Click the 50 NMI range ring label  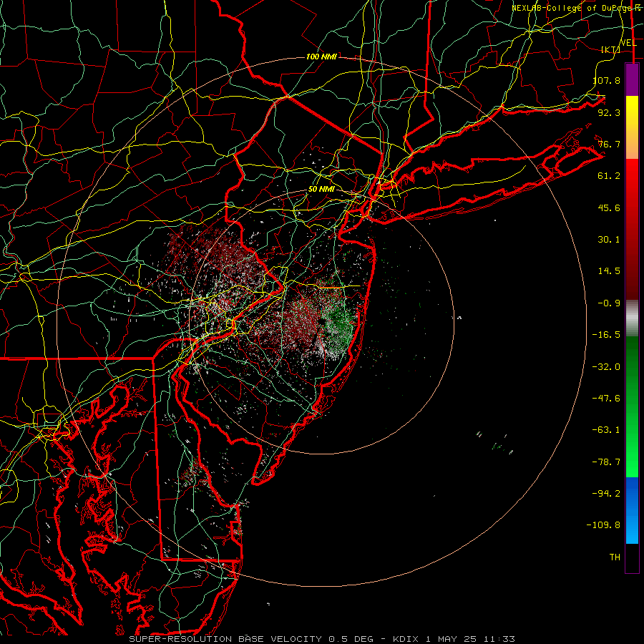coord(321,190)
